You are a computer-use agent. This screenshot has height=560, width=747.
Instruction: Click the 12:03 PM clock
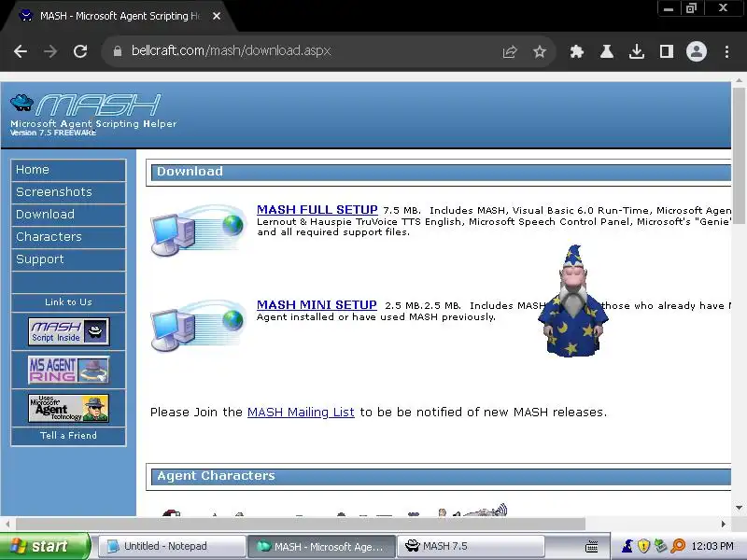click(712, 546)
